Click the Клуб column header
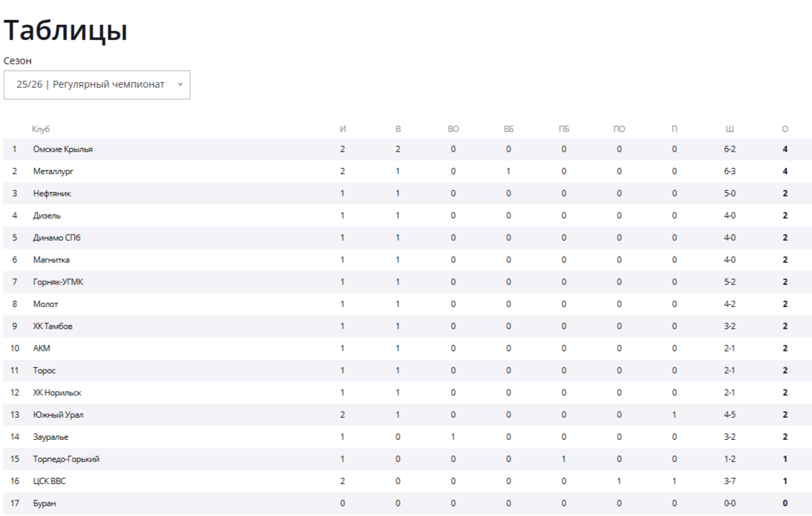This screenshot has height=516, width=812. point(41,129)
